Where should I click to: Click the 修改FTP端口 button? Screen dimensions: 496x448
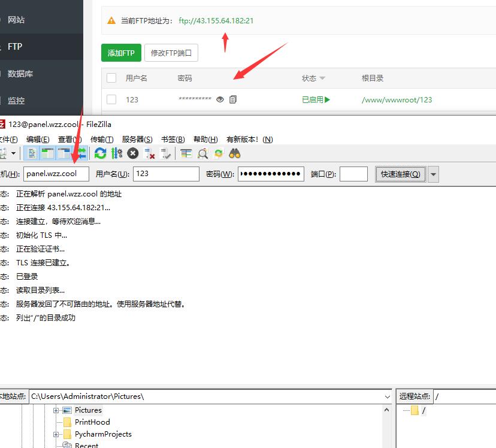[171, 53]
